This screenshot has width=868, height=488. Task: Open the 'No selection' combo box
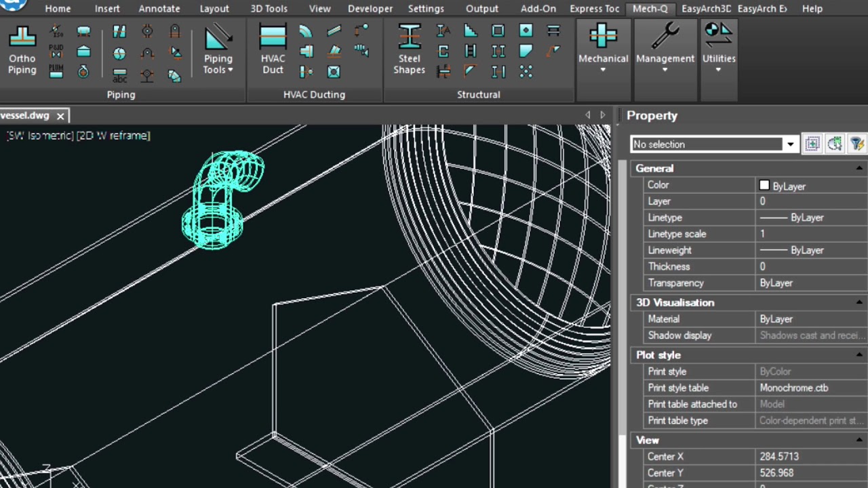790,144
